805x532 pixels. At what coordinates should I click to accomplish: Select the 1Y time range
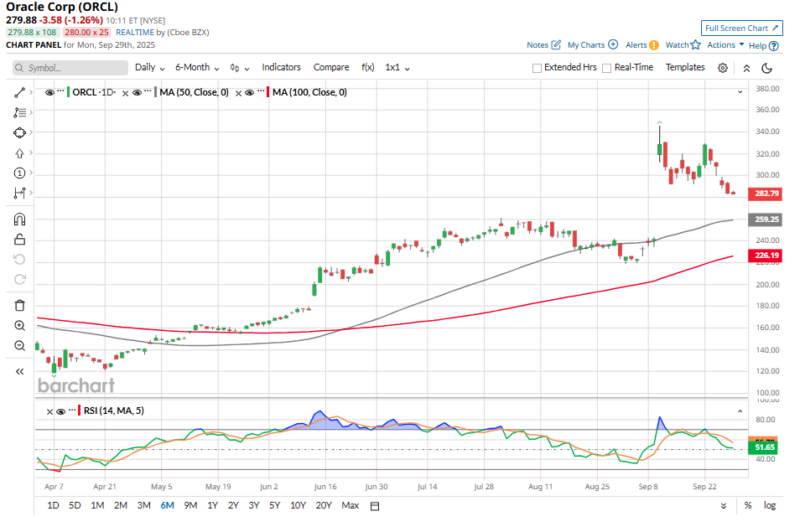[x=212, y=505]
